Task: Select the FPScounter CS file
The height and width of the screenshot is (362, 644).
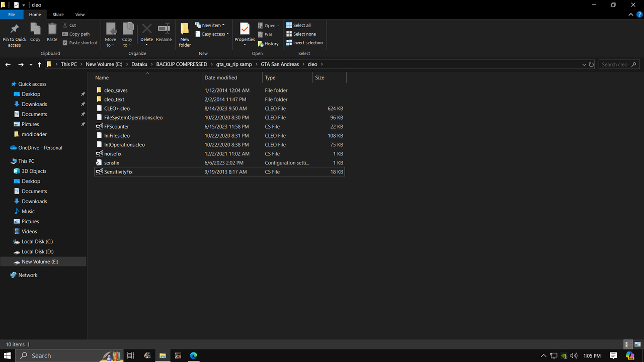Action: point(219,127)
